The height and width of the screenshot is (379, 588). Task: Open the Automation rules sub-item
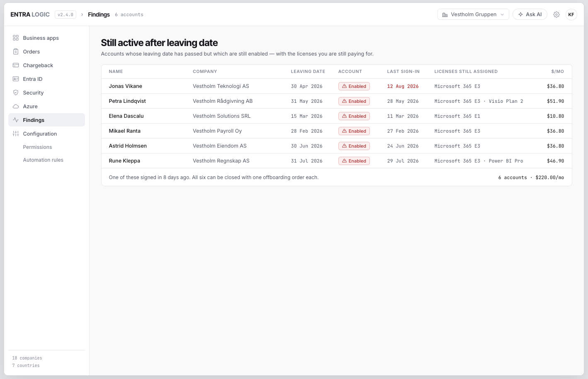click(43, 160)
